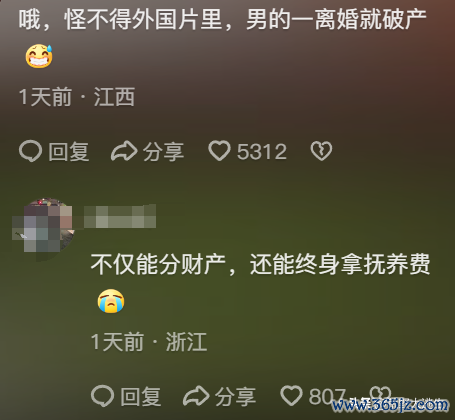Image resolution: width=455 pixels, height=420 pixels.
Task: Select the comment text starting with 不仅能分财产
Action: pyautogui.click(x=260, y=264)
